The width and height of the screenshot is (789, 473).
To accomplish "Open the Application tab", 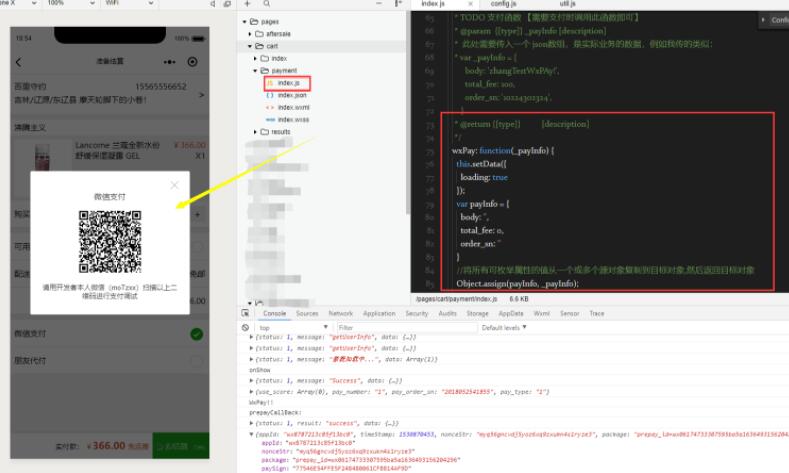I will pos(379,313).
